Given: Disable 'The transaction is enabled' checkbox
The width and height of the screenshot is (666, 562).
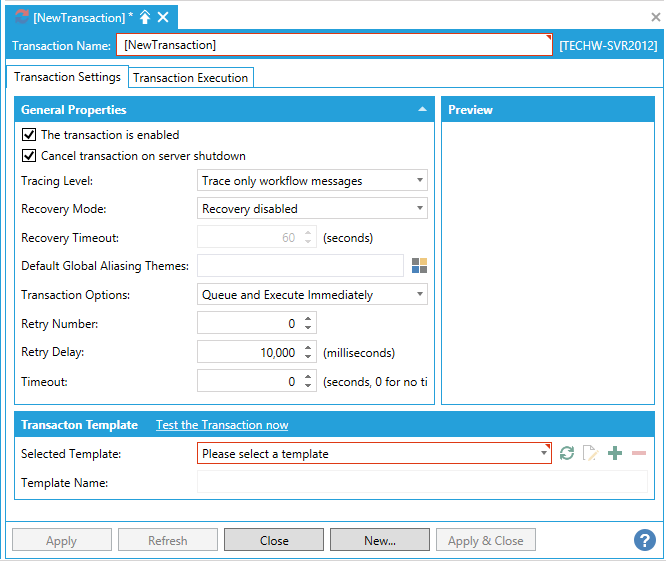Looking at the screenshot, I should tap(28, 135).
